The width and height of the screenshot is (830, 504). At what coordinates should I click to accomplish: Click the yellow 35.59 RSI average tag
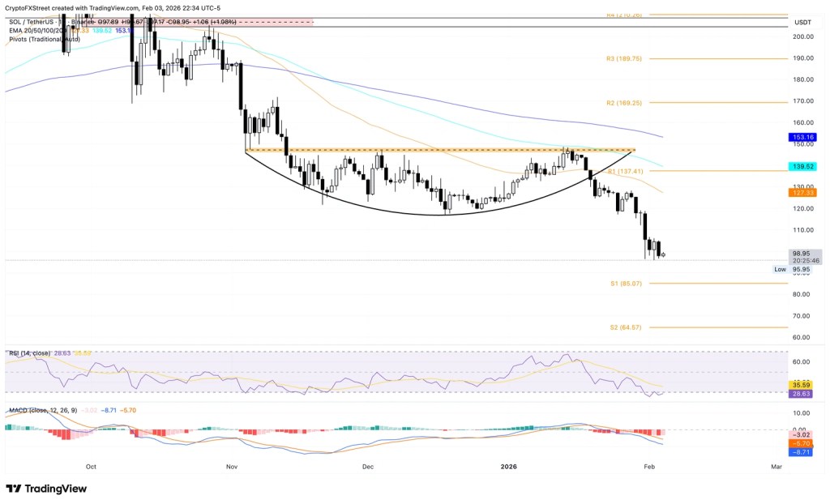click(x=803, y=383)
